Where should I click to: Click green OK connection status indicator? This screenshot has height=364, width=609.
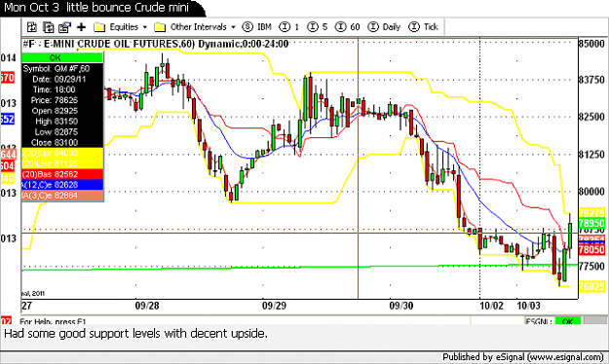(x=567, y=321)
